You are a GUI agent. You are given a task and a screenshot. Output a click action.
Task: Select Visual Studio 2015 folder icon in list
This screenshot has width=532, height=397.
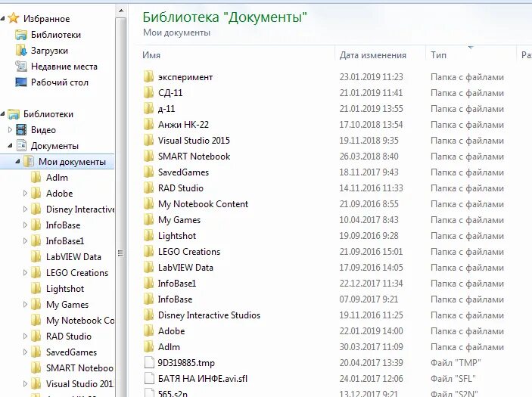point(148,140)
